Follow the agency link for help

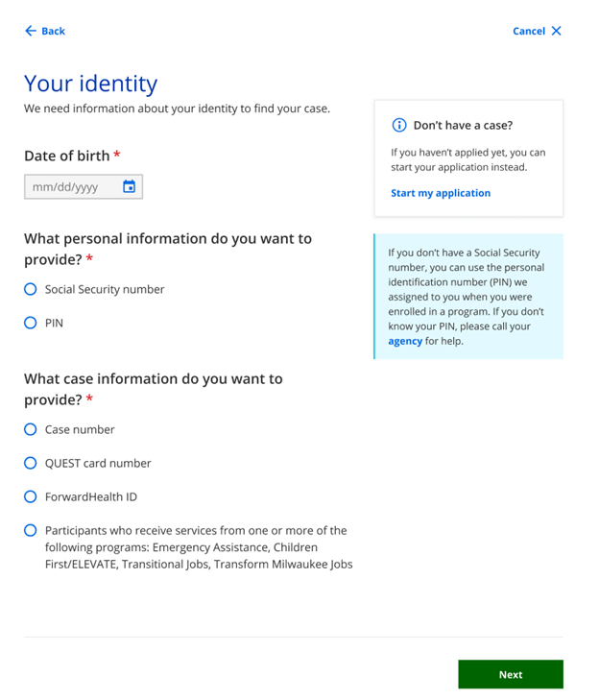(405, 341)
